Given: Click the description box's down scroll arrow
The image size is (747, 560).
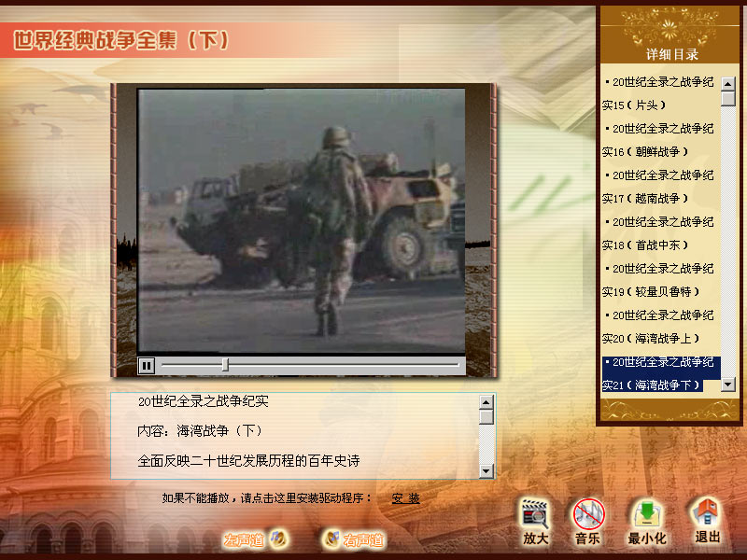Looking at the screenshot, I should [x=486, y=471].
